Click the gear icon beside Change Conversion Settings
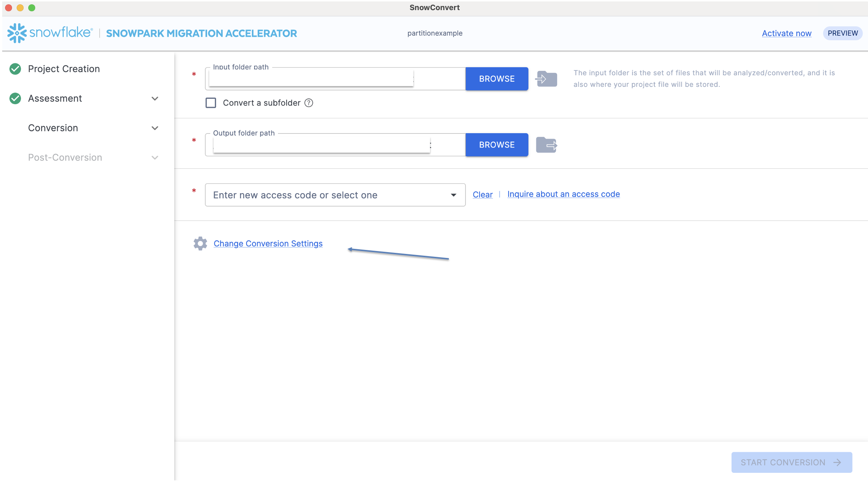This screenshot has width=868, height=484. point(200,243)
